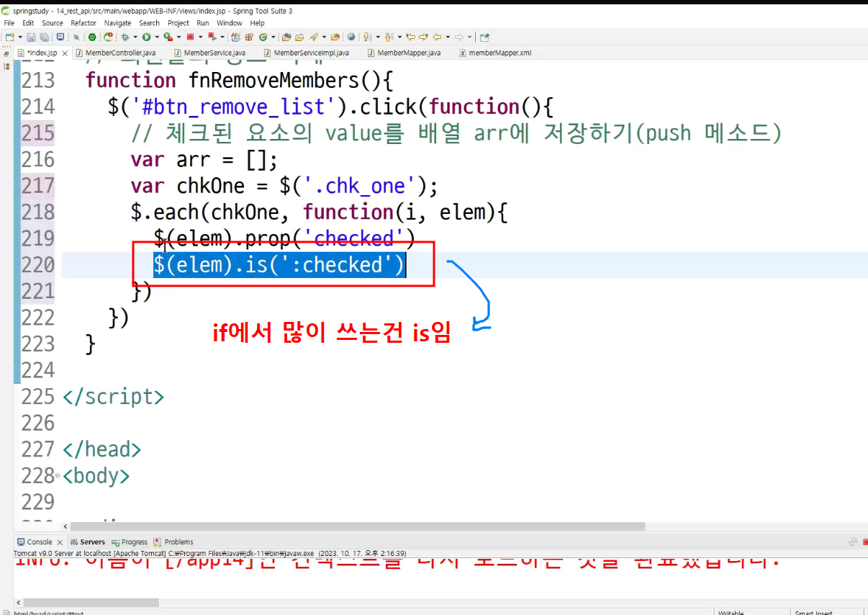The height and width of the screenshot is (615, 868).
Task: Expand the Next Annotation dropdown arrow
Action: pyautogui.click(x=378, y=37)
